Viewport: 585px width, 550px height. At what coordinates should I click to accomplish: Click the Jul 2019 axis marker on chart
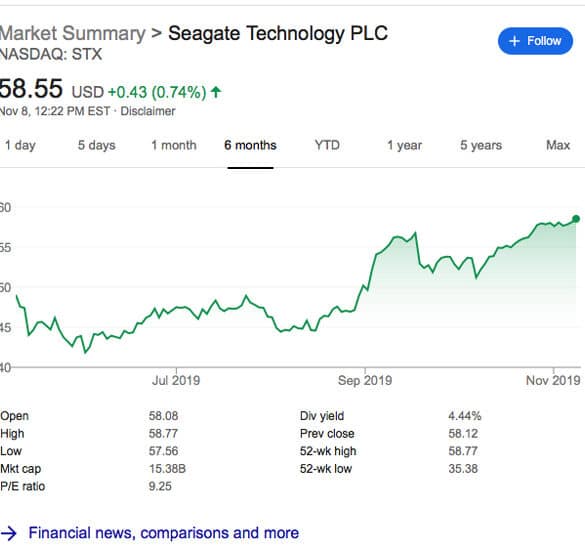pyautogui.click(x=176, y=381)
